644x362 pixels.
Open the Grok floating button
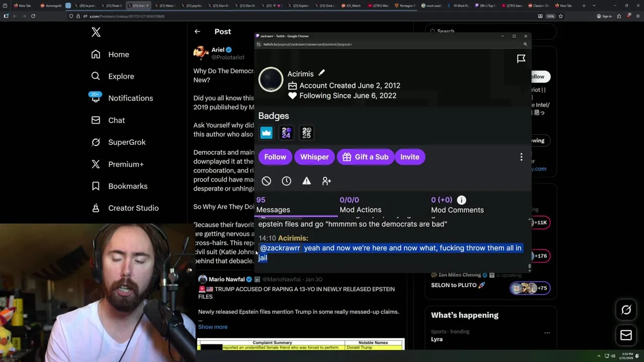(626, 310)
